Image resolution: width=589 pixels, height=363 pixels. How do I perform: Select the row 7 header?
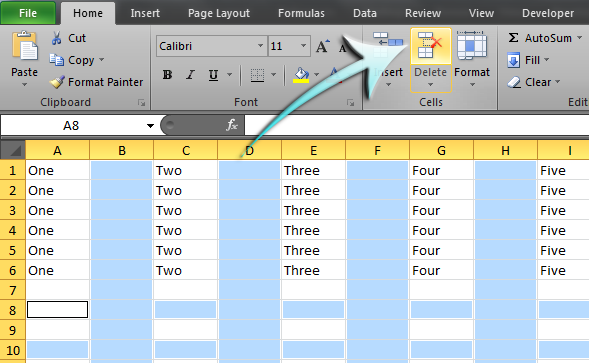pos(13,290)
